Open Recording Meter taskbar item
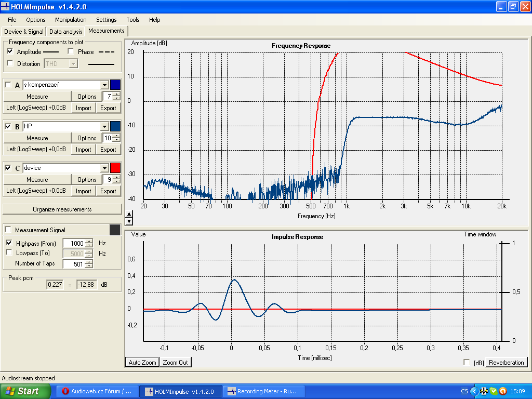 (x=263, y=391)
